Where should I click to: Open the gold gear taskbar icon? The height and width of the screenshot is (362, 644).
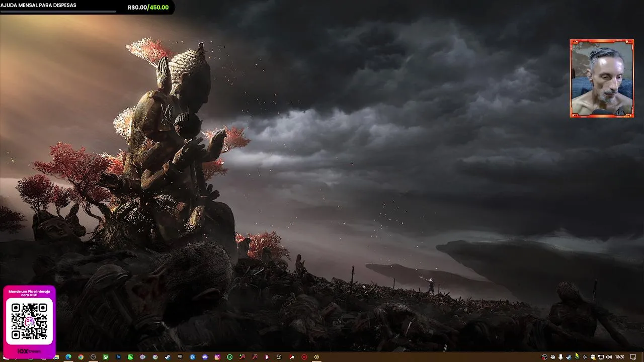coord(316,357)
